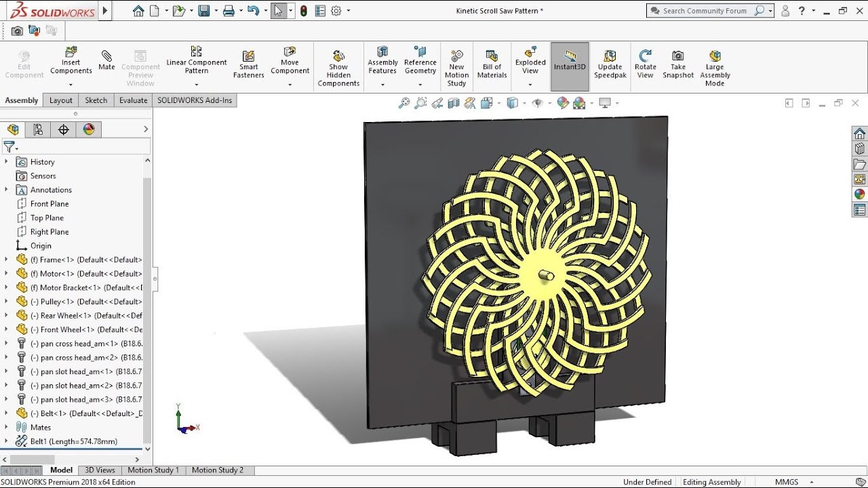Open the 3D Views tab
This screenshot has height=488, width=868.
point(100,470)
